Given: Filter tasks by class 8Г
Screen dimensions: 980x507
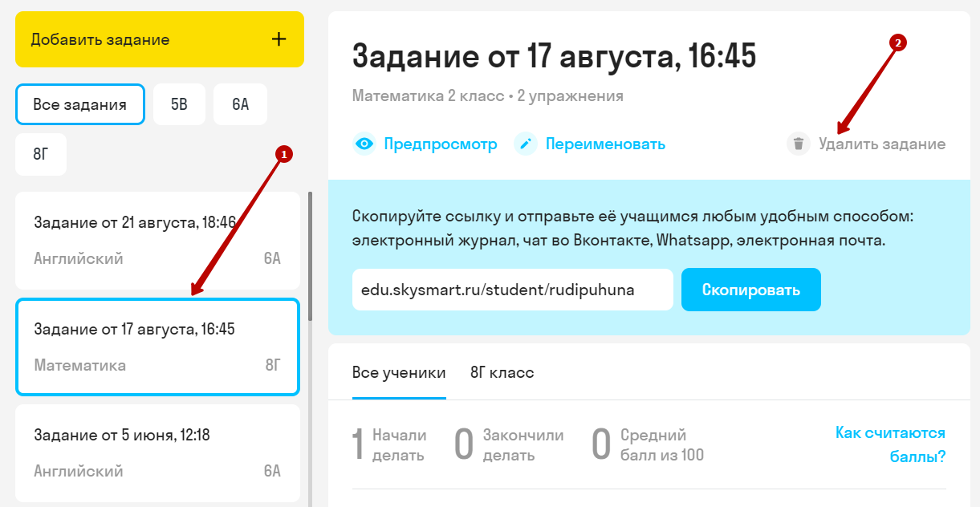Looking at the screenshot, I should tap(41, 155).
